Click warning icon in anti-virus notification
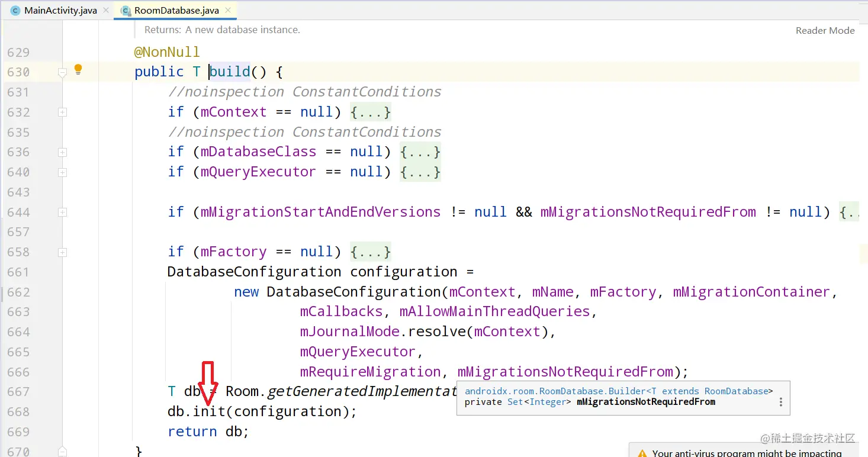Image resolution: width=868 pixels, height=457 pixels. tap(642, 453)
